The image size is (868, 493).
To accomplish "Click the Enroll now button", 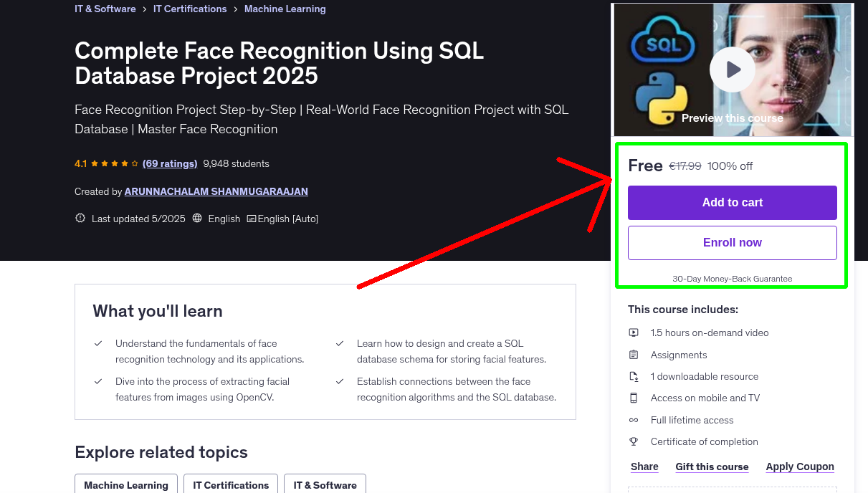I will pyautogui.click(x=732, y=242).
